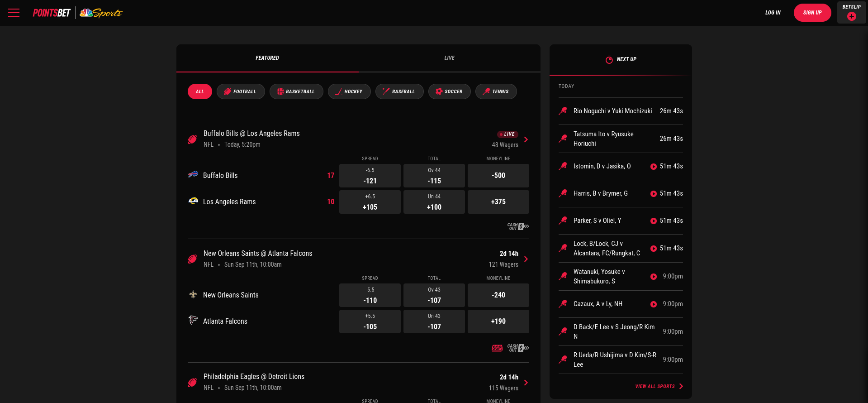Click Cash Out icon under Saints game
The image size is (868, 403).
pyautogui.click(x=518, y=348)
